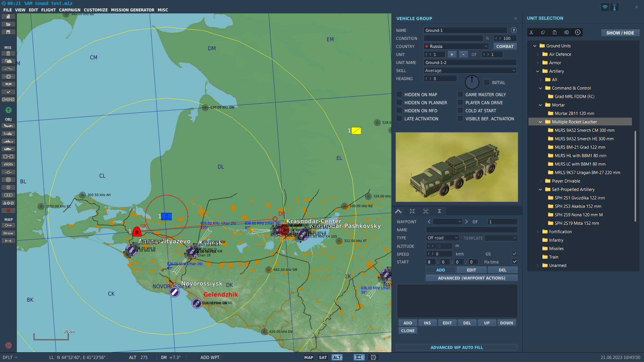Image resolution: width=644 pixels, height=362 pixels.
Task: Click the green fly mission arrow
Action: tap(8, 110)
